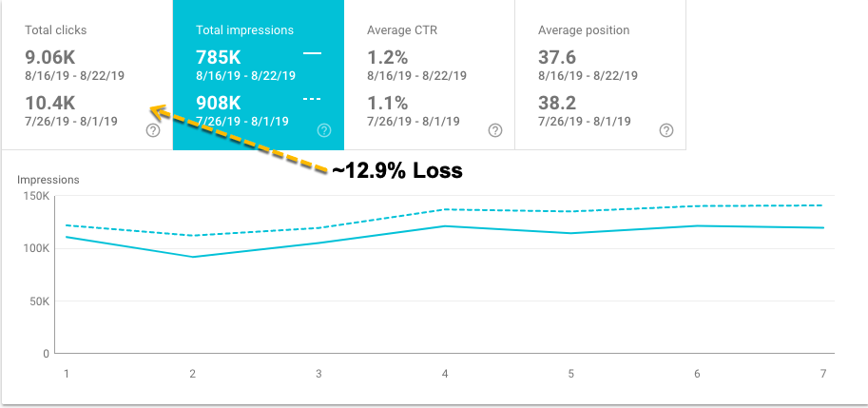Click help icon in Total clicks card

tap(153, 130)
